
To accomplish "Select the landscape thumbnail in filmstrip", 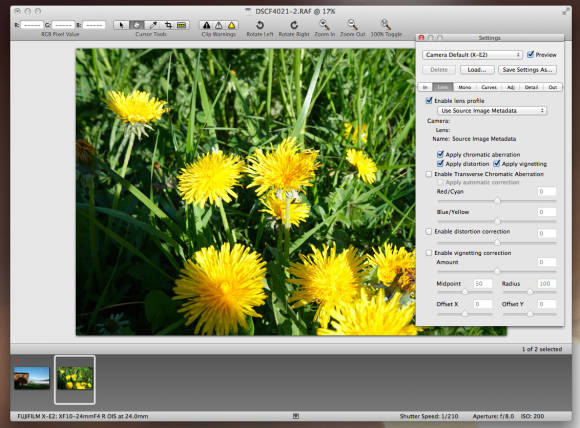I will click(x=31, y=378).
